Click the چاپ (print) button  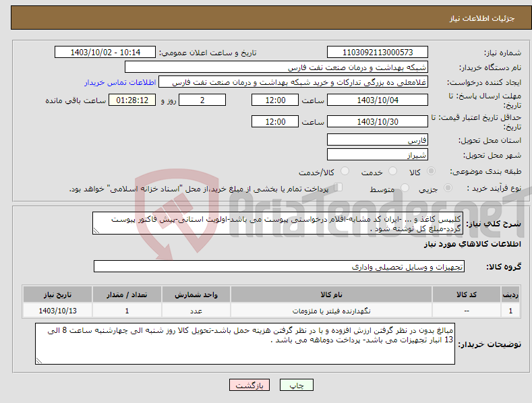pyautogui.click(x=296, y=385)
